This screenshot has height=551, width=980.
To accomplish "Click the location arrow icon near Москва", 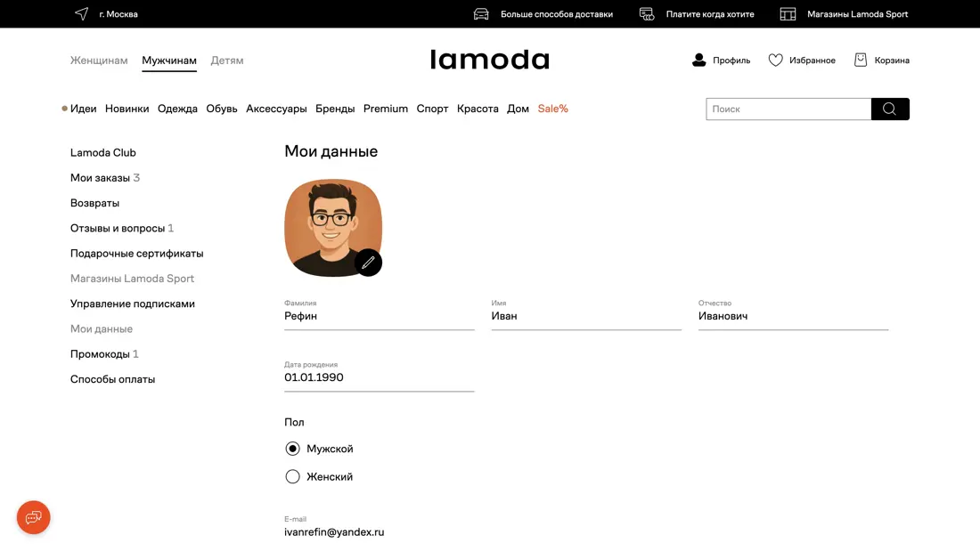I will click(x=82, y=14).
